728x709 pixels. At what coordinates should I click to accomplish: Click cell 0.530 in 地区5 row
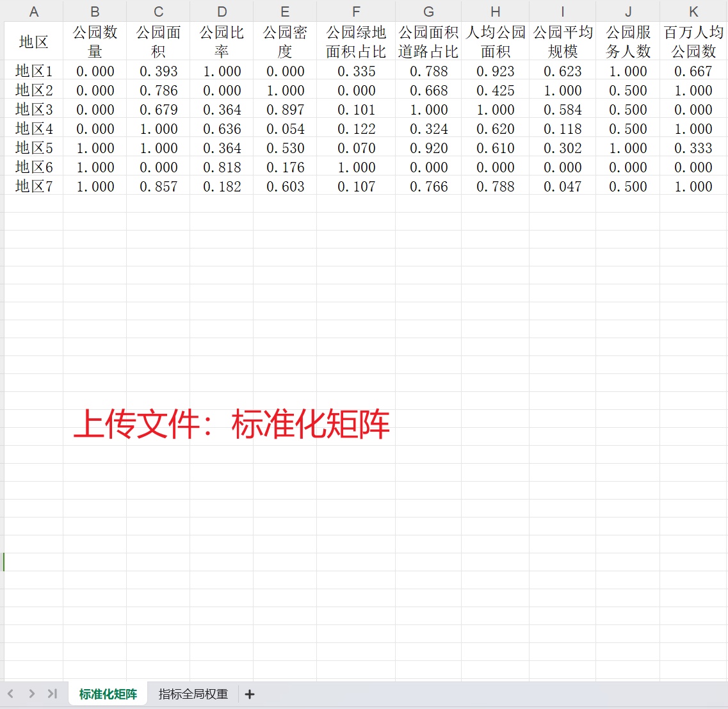pos(285,148)
